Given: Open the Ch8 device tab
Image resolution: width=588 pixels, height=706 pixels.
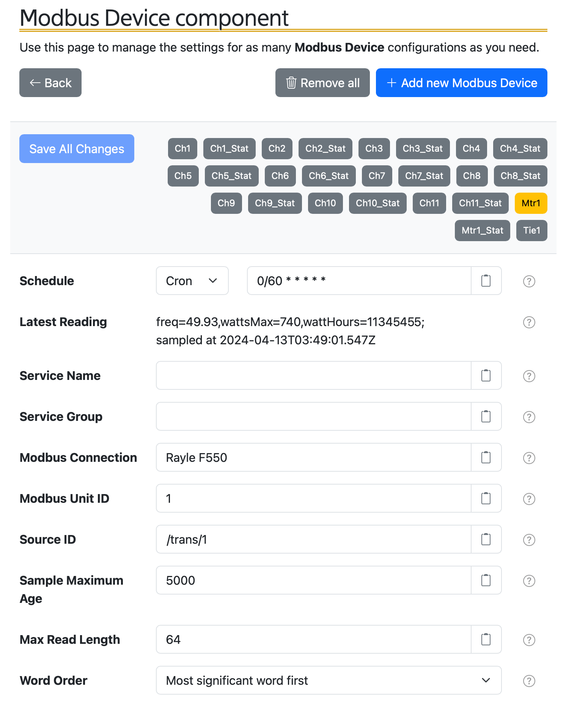Looking at the screenshot, I should 472,176.
